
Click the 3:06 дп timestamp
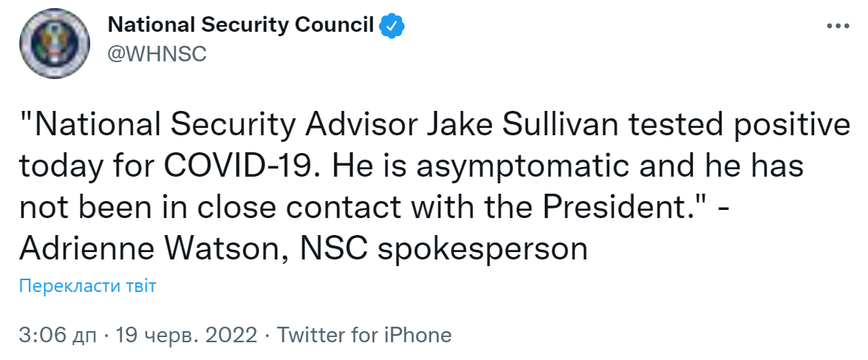click(x=58, y=335)
